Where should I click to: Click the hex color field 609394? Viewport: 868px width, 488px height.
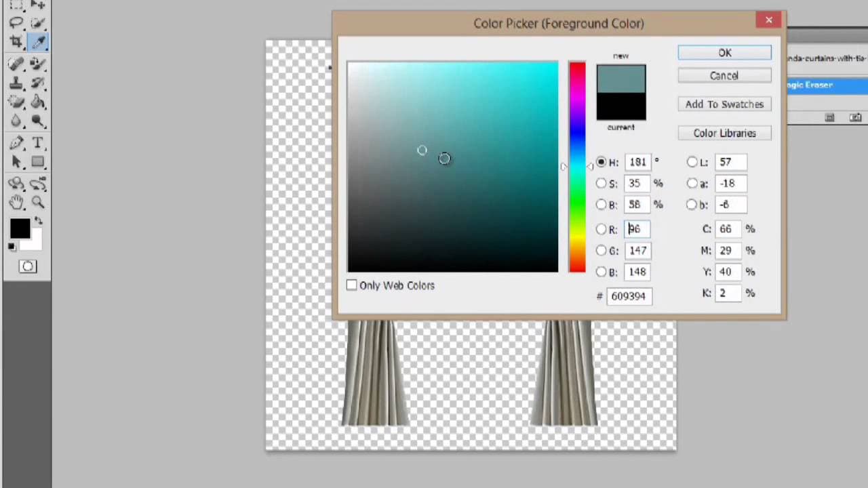click(x=630, y=296)
